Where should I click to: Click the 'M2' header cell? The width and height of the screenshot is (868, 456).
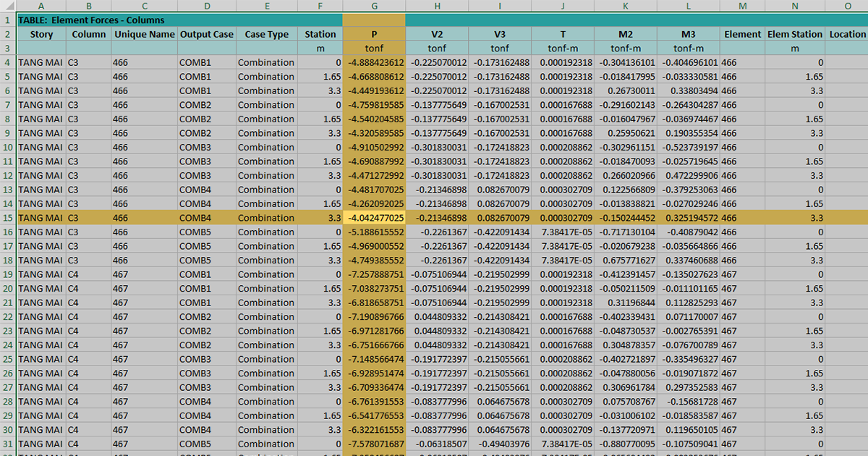pyautogui.click(x=626, y=34)
